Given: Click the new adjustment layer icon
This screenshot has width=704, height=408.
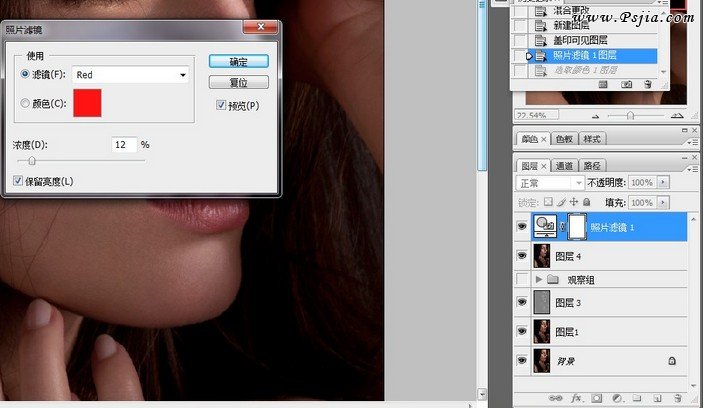Looking at the screenshot, I should pyautogui.click(x=615, y=398).
